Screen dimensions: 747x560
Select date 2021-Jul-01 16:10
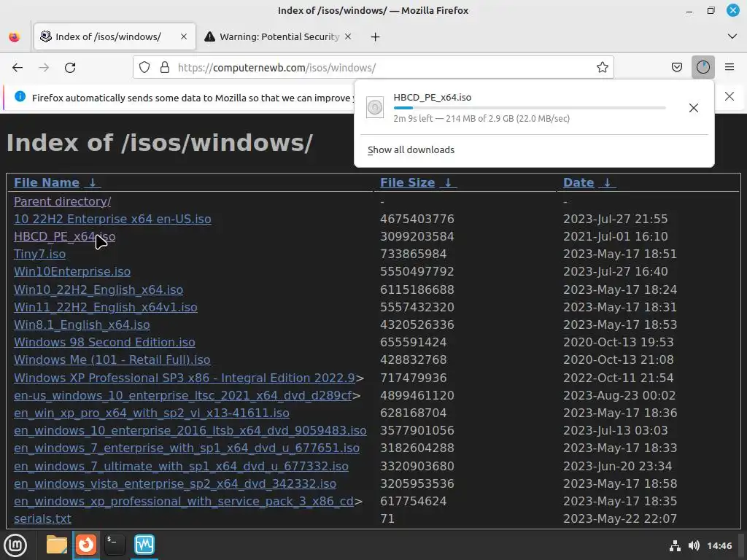[616, 237]
